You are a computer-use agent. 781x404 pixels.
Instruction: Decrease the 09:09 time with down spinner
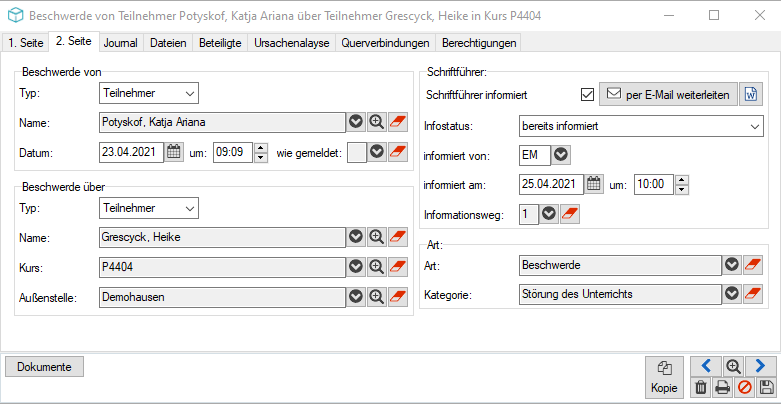[x=260, y=157]
